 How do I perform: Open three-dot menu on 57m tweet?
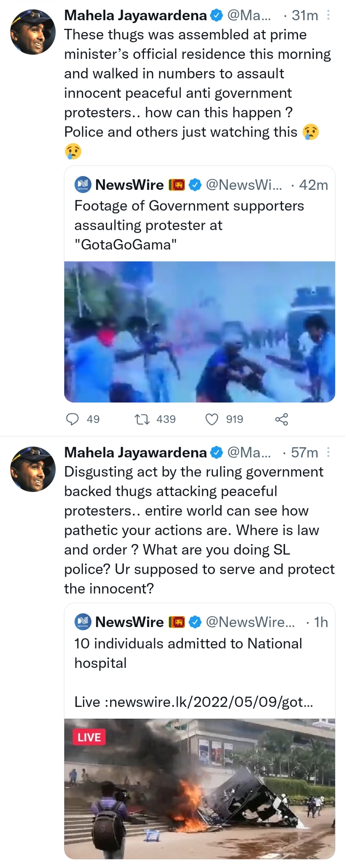click(x=328, y=452)
